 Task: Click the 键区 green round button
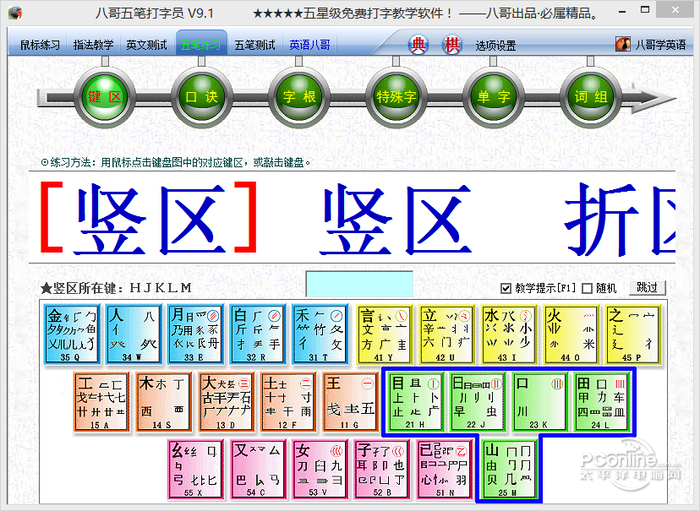coord(104,97)
